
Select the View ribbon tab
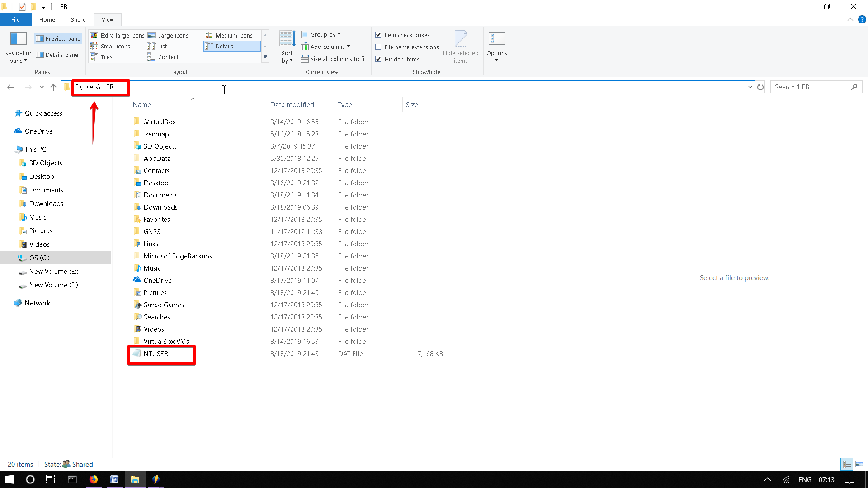[x=108, y=19]
